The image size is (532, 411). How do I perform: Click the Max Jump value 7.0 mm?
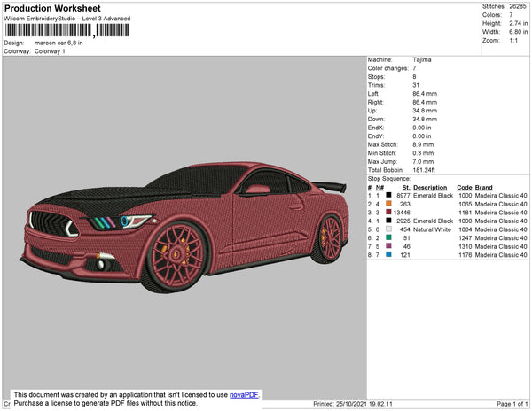[423, 161]
